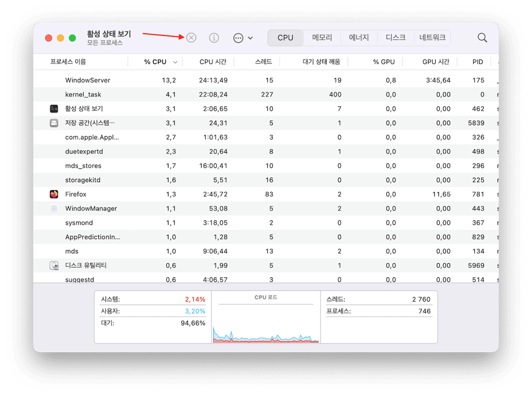
Task: Click the stop process (X) toolbar icon
Action: pos(191,38)
